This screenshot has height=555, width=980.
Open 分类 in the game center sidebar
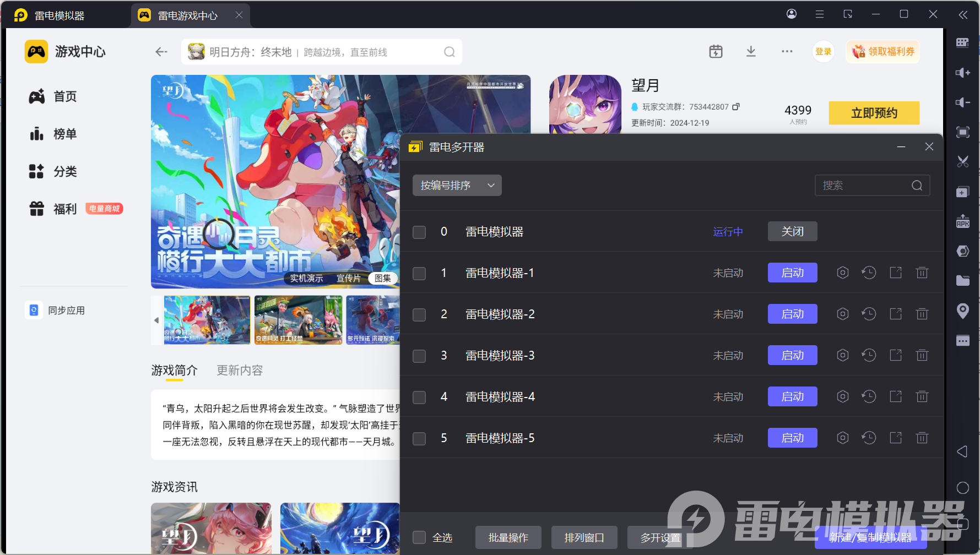(53, 172)
